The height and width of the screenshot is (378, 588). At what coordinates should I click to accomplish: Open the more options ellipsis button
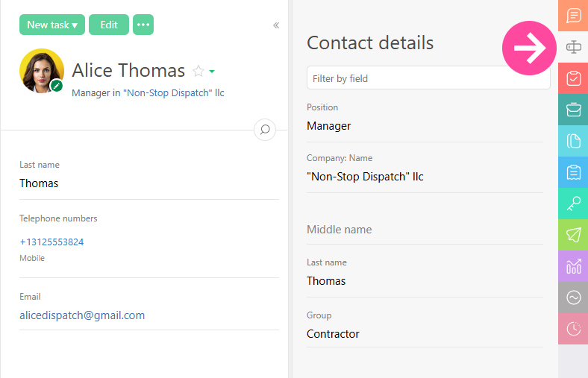(143, 25)
